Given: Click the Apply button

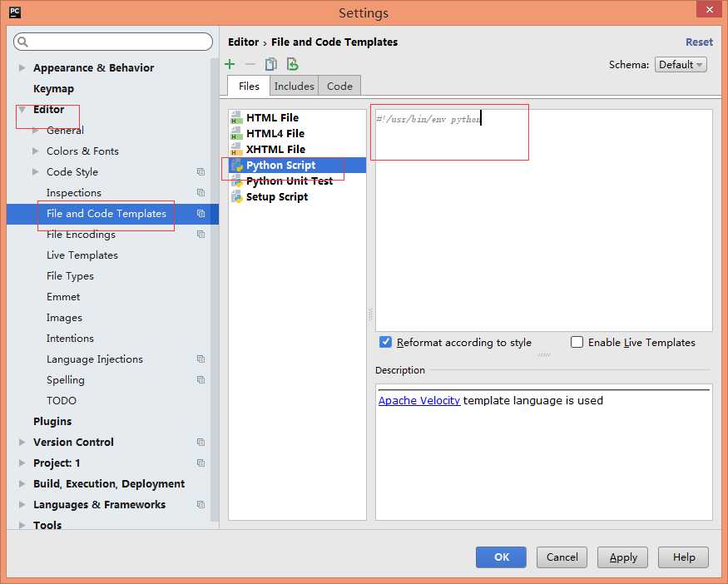Looking at the screenshot, I should pyautogui.click(x=623, y=557).
